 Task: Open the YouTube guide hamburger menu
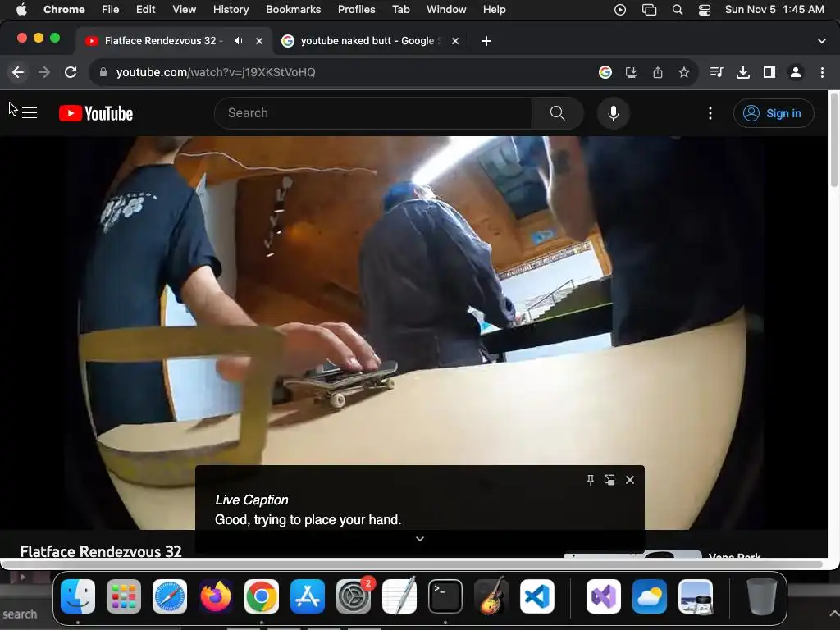click(x=30, y=113)
